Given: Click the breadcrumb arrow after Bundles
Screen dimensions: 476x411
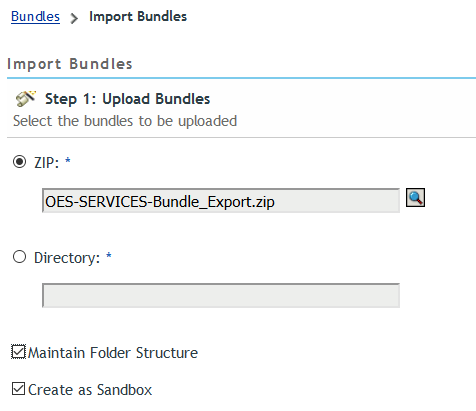Looking at the screenshot, I should click(74, 18).
